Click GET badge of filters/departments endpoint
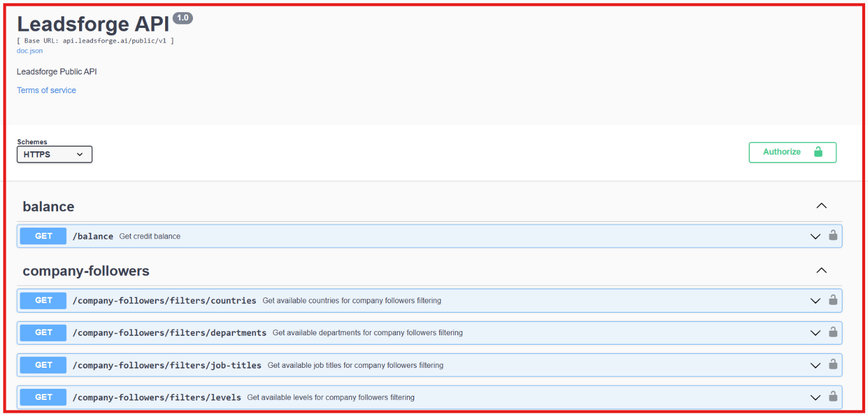The height and width of the screenshot is (415, 868). click(x=44, y=332)
